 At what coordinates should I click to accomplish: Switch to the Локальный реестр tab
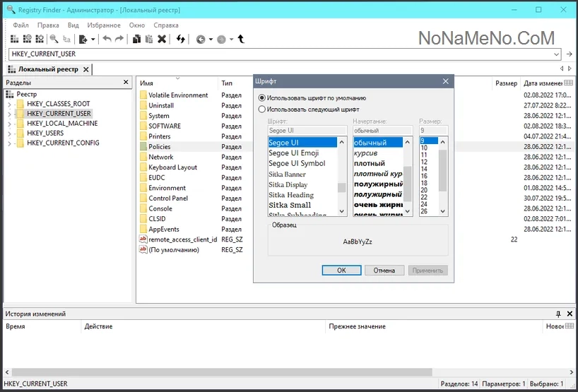pos(48,69)
